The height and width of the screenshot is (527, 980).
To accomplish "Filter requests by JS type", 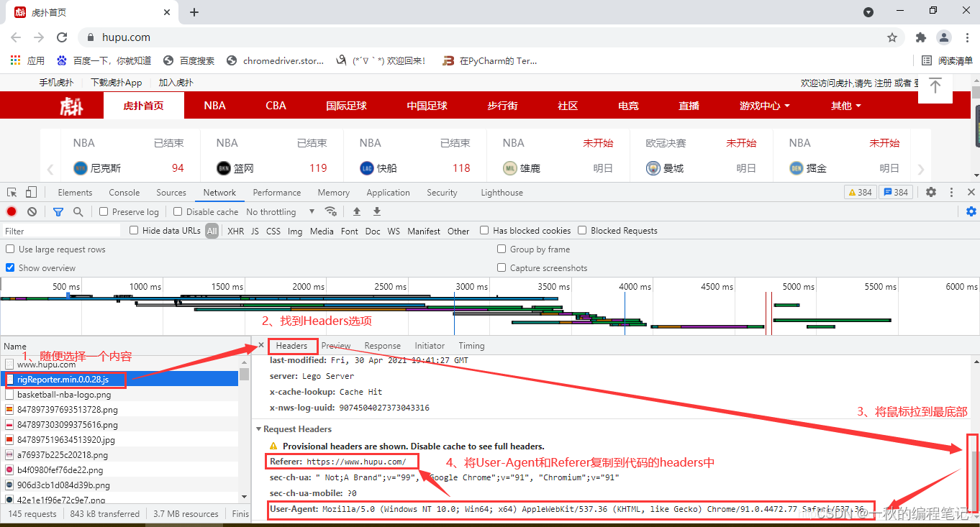I will tap(255, 231).
